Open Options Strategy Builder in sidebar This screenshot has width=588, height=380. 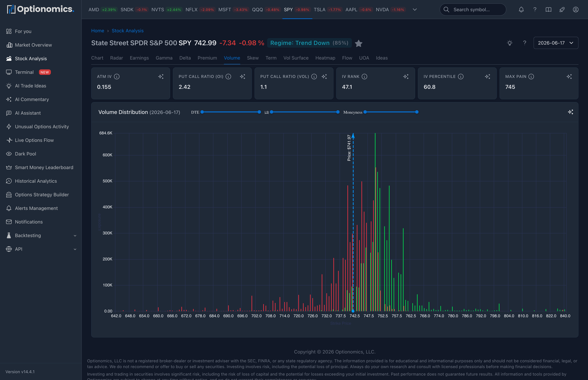tap(41, 195)
